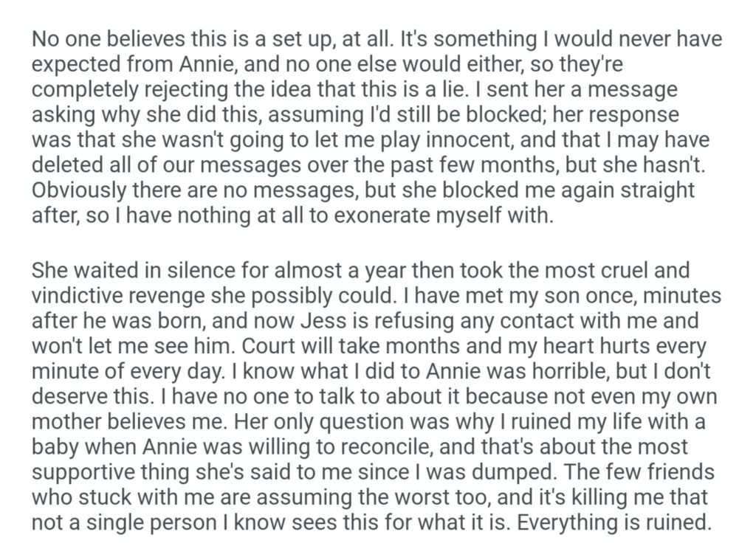Click the word "deserve" in second paragraph
This screenshot has width=756, height=546.
click(69, 396)
